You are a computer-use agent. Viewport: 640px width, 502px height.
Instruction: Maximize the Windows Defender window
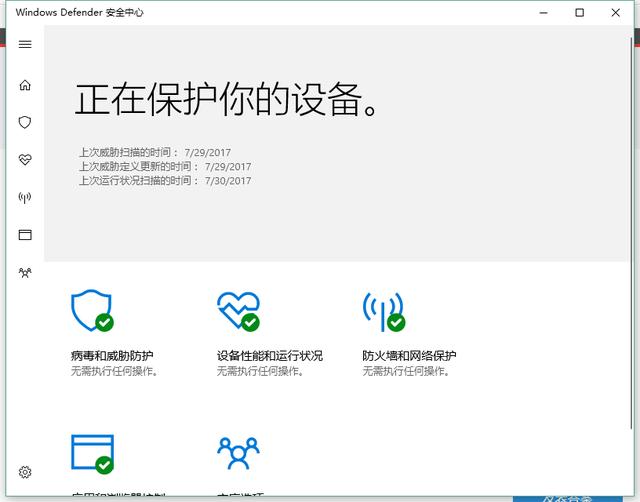[x=579, y=13]
